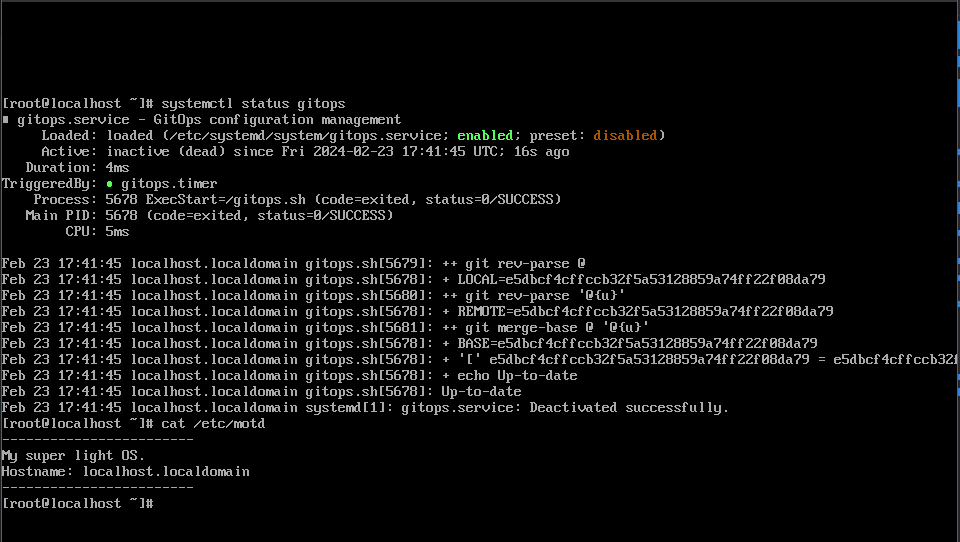
Task: Click the orange 'disabled' preset text
Action: tap(625, 135)
